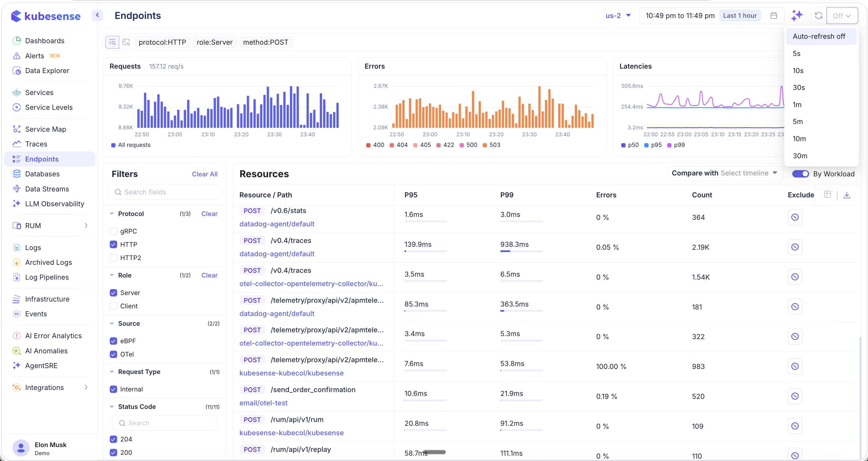Viewport: 868px width, 461px height.
Task: Enable the HTTP2 protocol checkbox
Action: point(114,258)
